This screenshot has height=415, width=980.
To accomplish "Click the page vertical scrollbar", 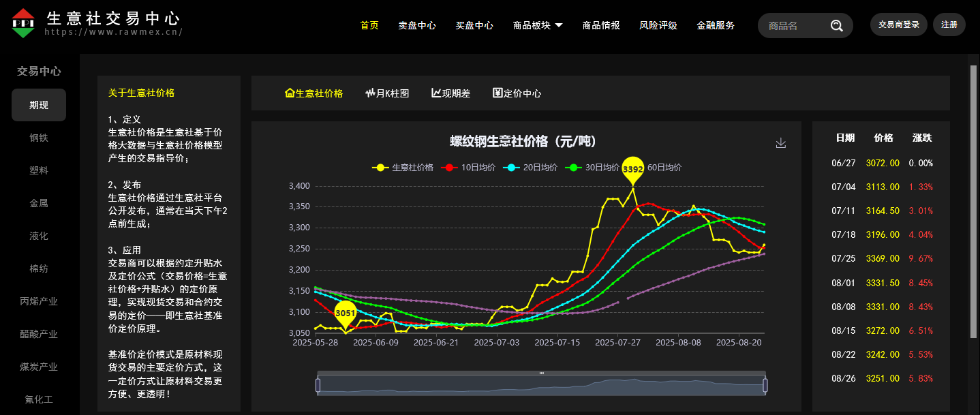I will (x=973, y=202).
